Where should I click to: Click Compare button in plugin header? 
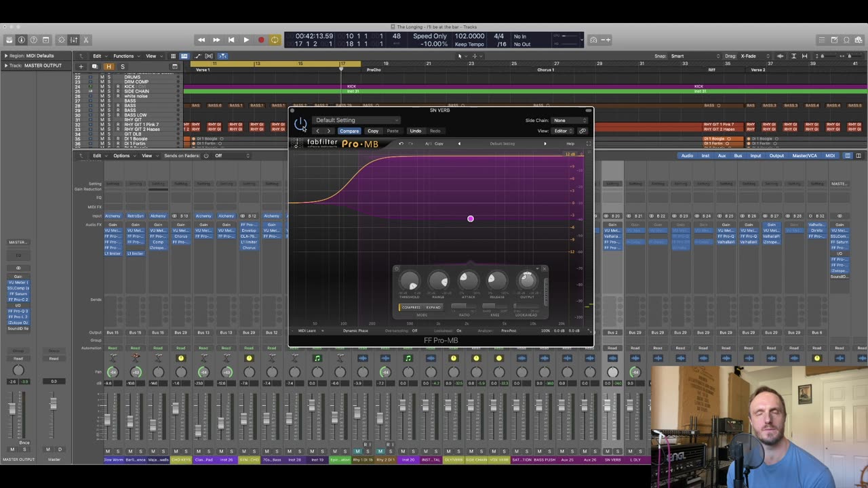[x=349, y=131]
